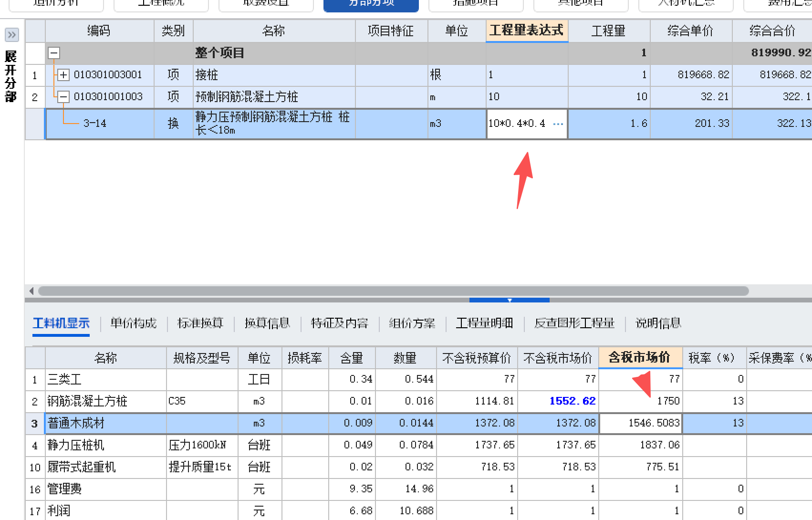Click code 010301001003
The image size is (812, 520).
pyautogui.click(x=108, y=97)
